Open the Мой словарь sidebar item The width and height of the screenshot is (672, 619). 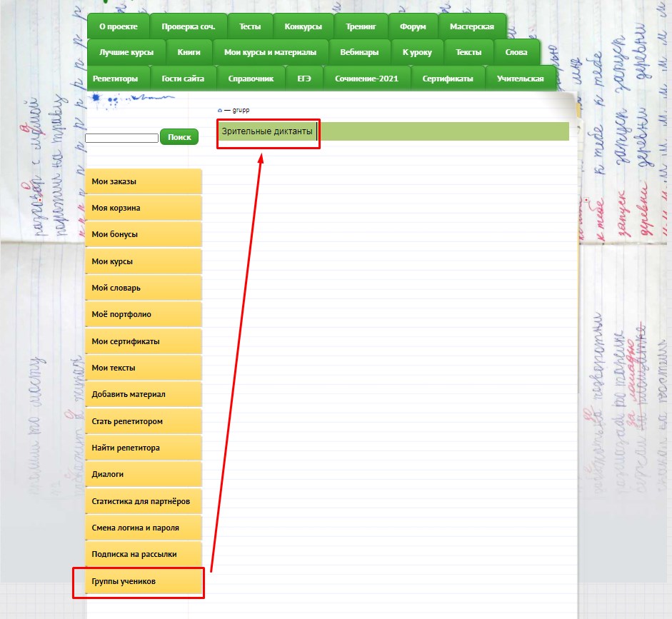(x=143, y=288)
